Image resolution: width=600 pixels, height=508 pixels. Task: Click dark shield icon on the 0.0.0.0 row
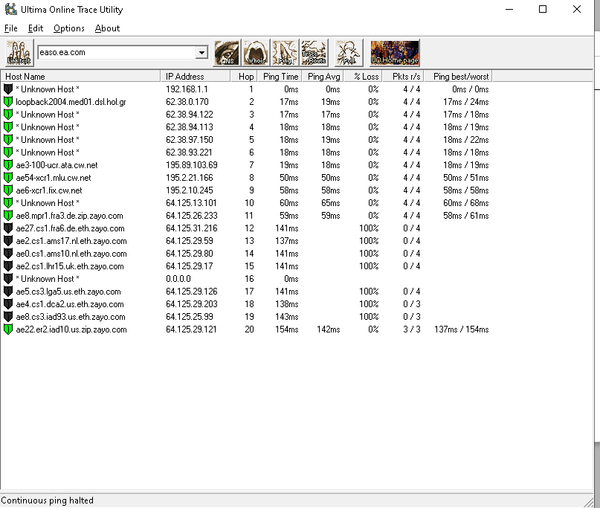[x=8, y=278]
